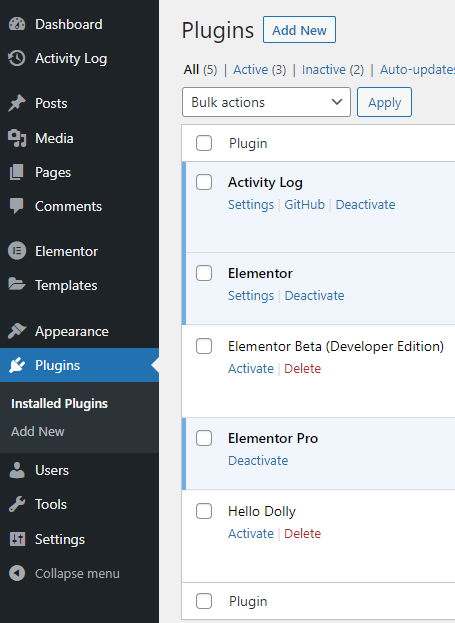455x623 pixels.
Task: Click the Pages icon in sidebar
Action: [x=17, y=172]
